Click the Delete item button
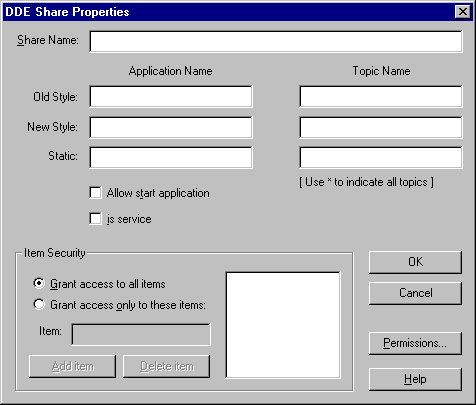 (167, 366)
